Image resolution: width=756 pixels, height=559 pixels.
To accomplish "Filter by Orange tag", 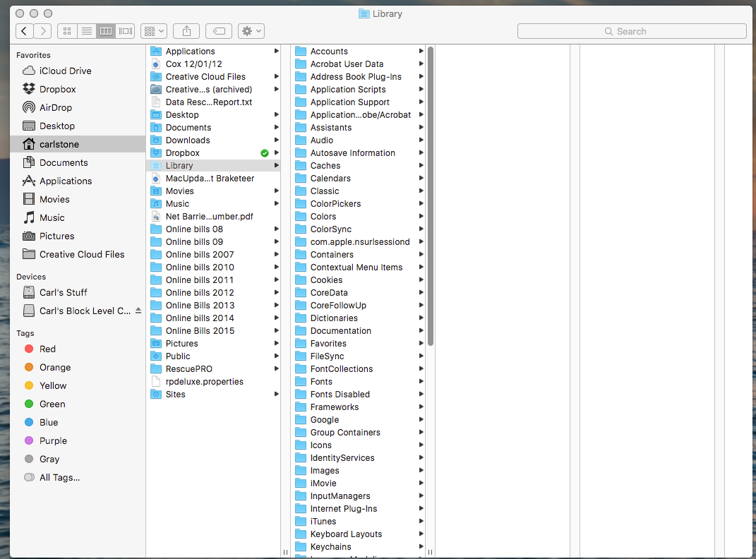I will (x=78, y=367).
